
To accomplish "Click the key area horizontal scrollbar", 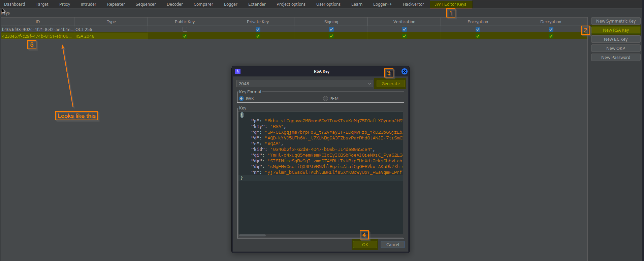I will point(252,235).
